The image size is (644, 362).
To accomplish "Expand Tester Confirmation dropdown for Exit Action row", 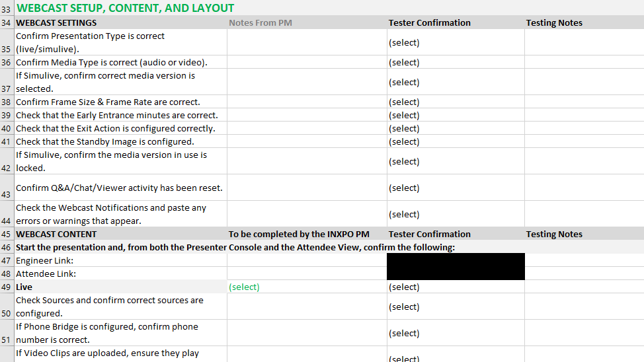I will pos(404,129).
